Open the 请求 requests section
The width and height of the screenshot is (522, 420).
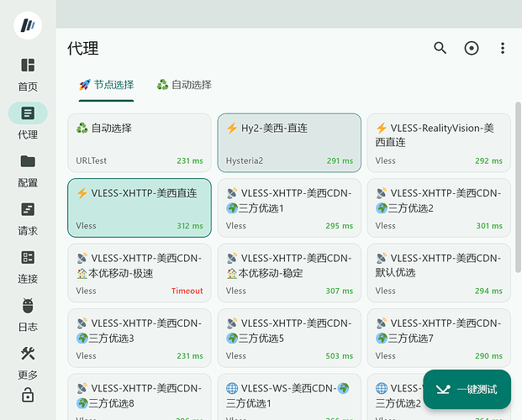[28, 219]
